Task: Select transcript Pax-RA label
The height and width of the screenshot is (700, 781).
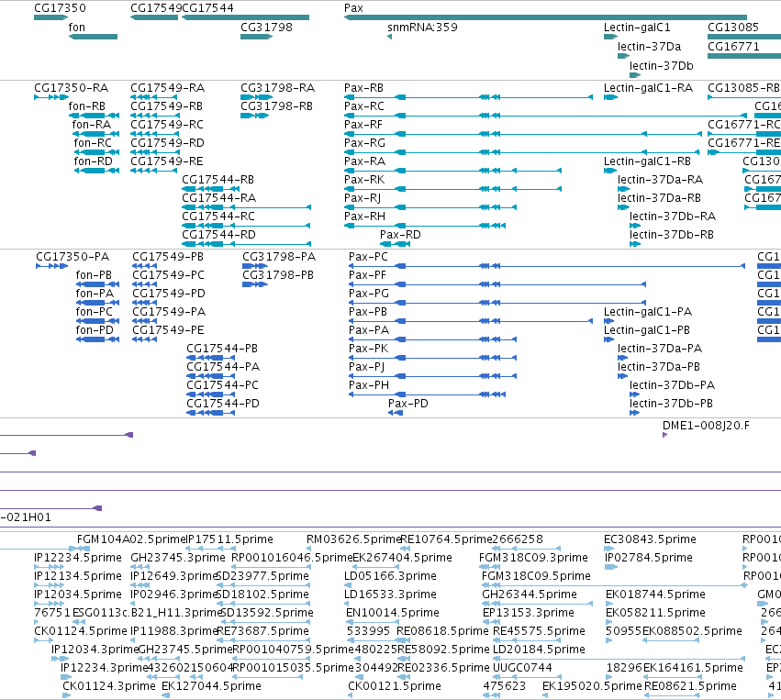Action: coord(364,161)
